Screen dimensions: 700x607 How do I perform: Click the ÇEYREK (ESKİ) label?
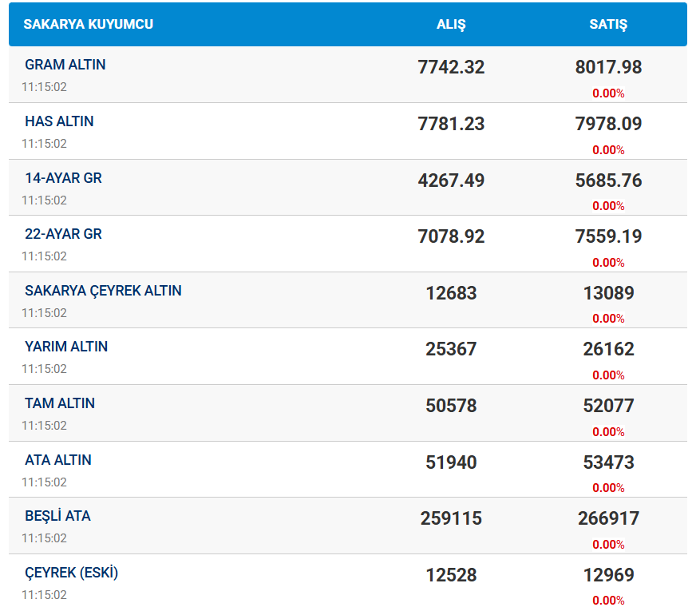[72, 573]
